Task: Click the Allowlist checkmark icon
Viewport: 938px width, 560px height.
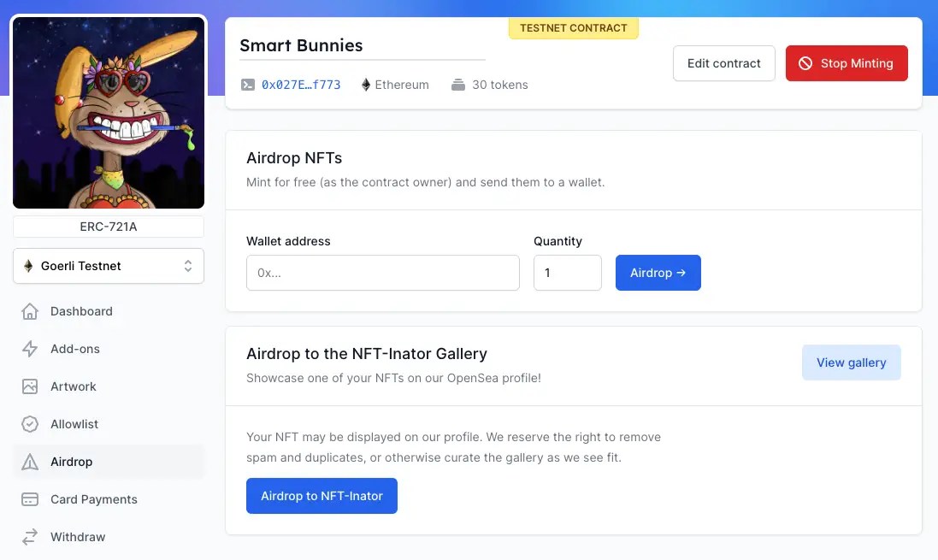Action: pyautogui.click(x=31, y=424)
